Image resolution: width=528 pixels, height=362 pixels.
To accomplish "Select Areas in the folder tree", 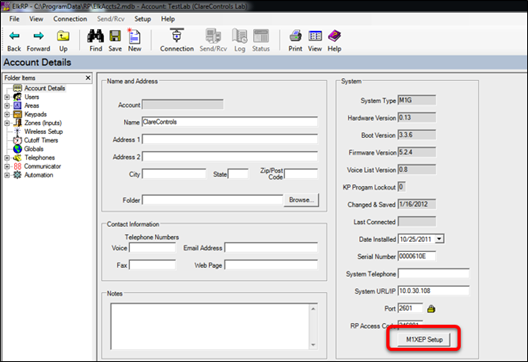I will [x=32, y=106].
